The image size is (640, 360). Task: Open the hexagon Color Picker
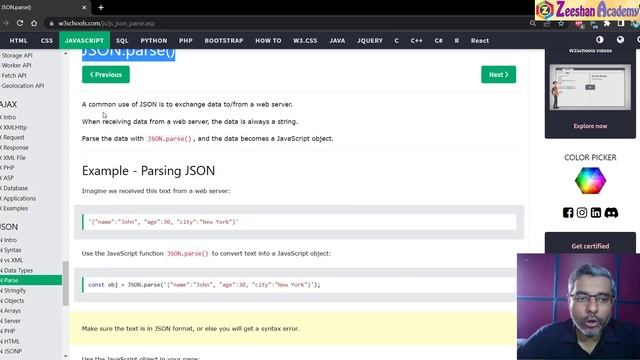pos(590,180)
